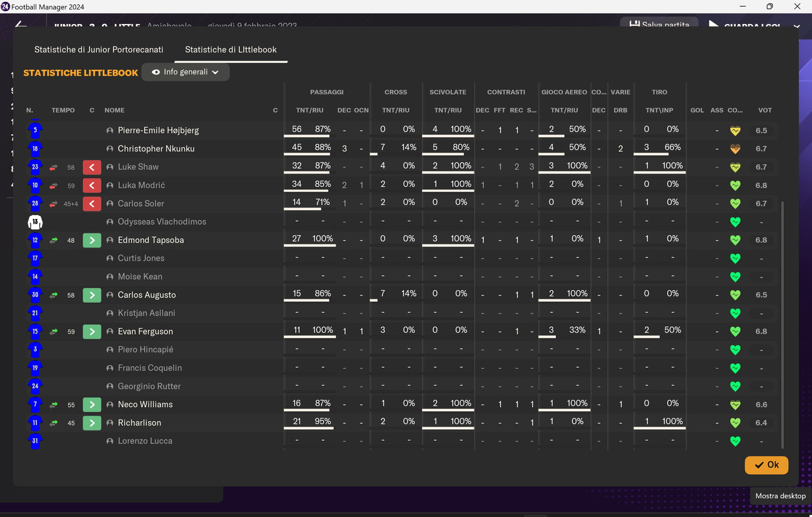
Task: Click Pierre-Emile Højbjerg's number 5 shirt icon
Action: coord(35,131)
